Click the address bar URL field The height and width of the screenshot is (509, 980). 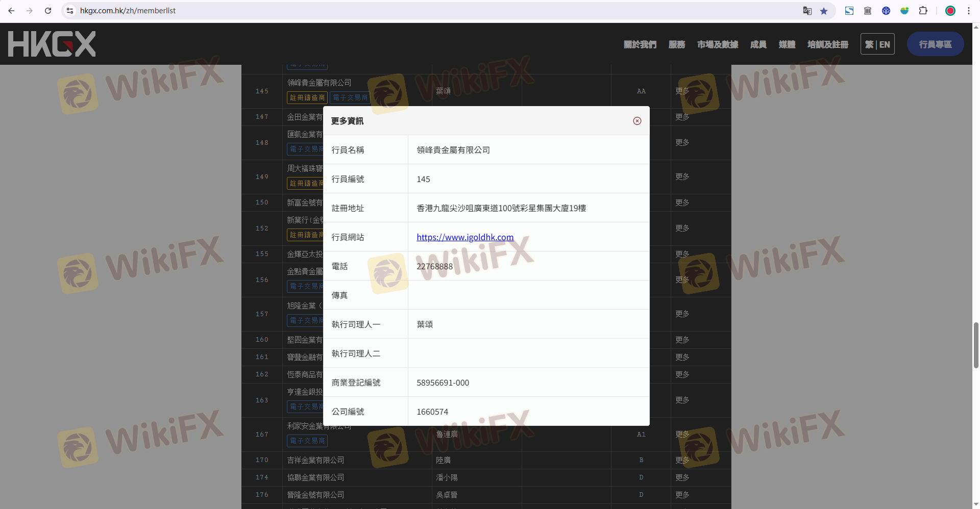[x=408, y=11]
